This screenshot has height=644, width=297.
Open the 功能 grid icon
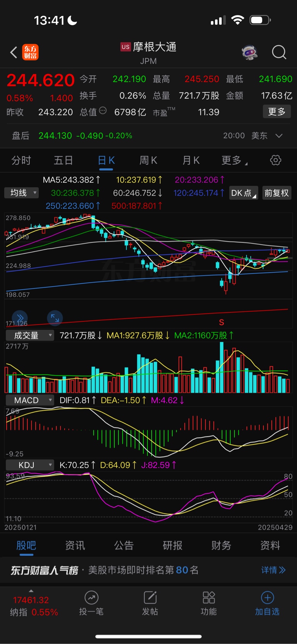[209, 598]
